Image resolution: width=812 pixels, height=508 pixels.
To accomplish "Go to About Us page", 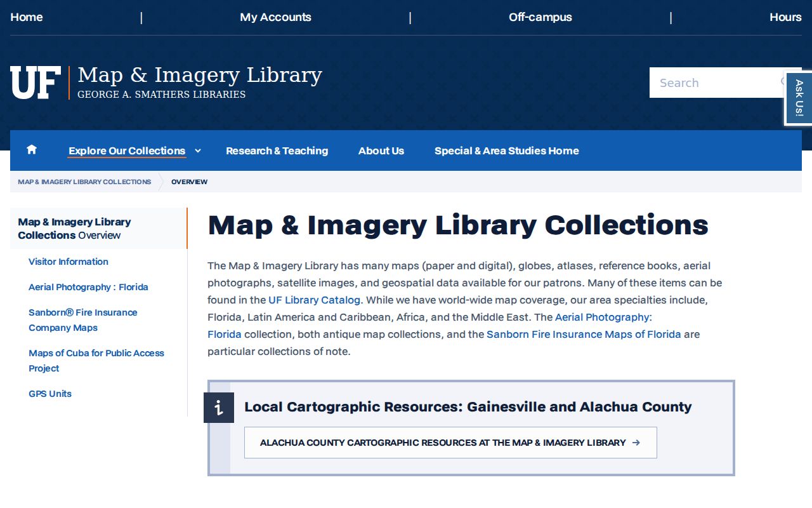I will [x=381, y=150].
